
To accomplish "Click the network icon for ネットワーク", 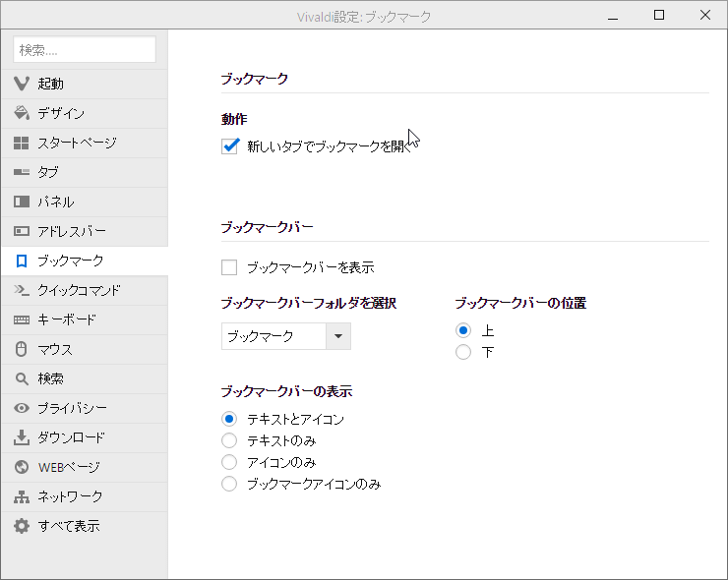I will pos(22,496).
